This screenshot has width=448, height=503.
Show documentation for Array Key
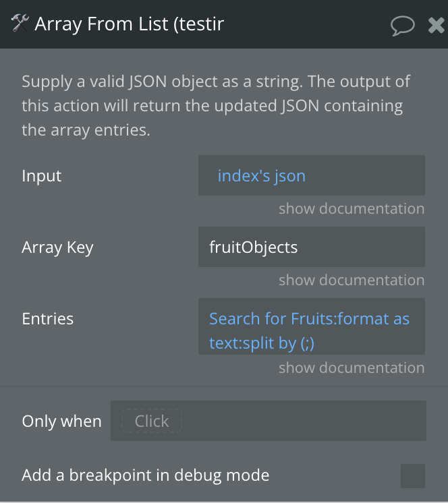click(x=352, y=280)
